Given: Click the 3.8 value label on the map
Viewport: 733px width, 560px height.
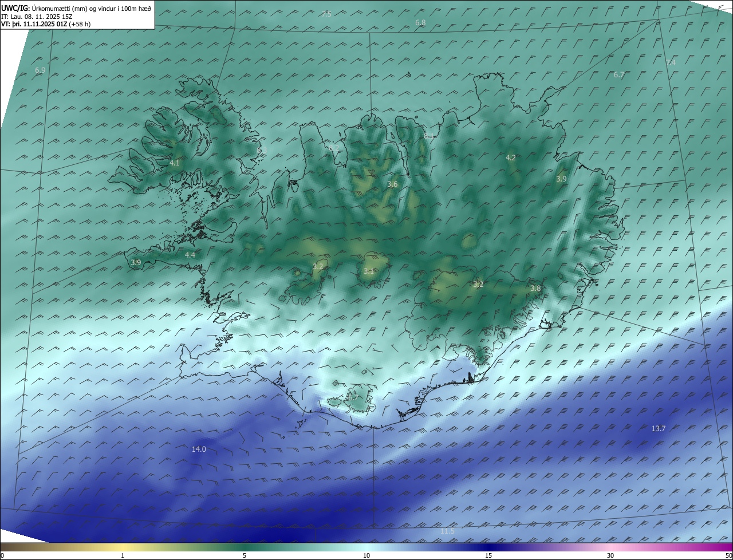Looking at the screenshot, I should click(x=535, y=289).
